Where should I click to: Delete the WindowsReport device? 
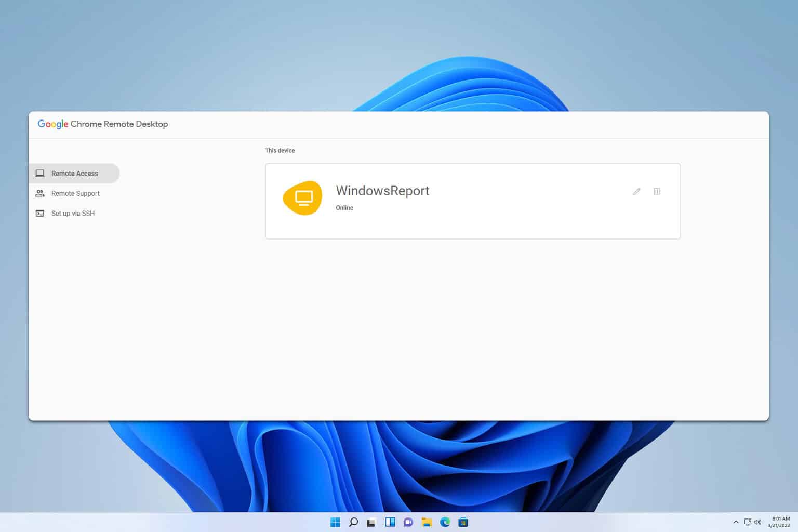(x=657, y=192)
